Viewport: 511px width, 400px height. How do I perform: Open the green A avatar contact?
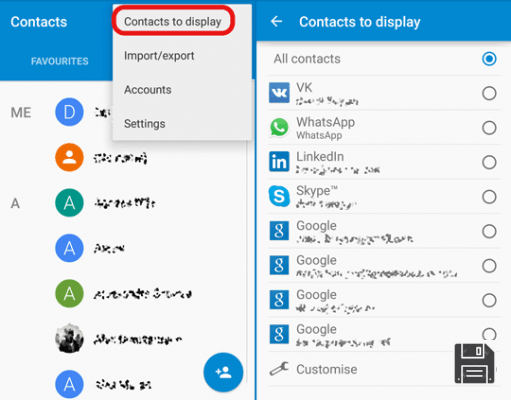pos(69,294)
